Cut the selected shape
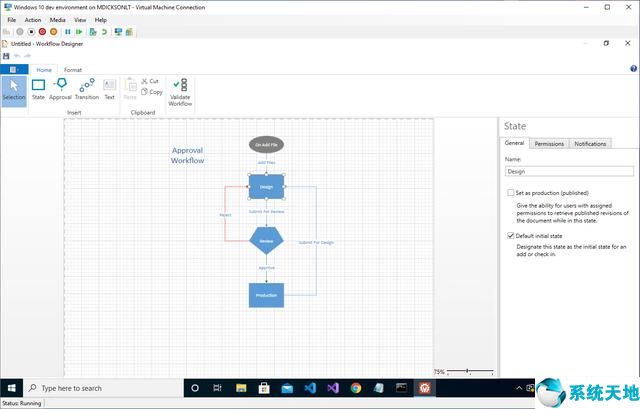Viewport: 640px width, 409px height. tap(149, 81)
